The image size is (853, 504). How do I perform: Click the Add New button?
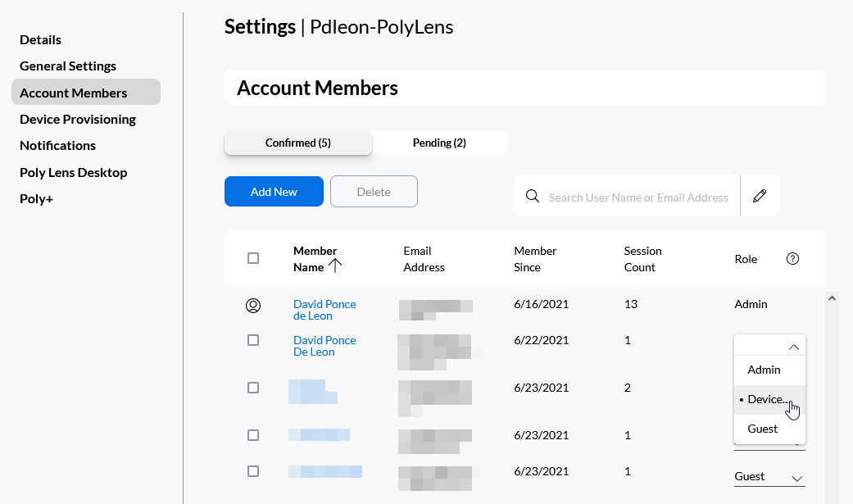pos(274,191)
